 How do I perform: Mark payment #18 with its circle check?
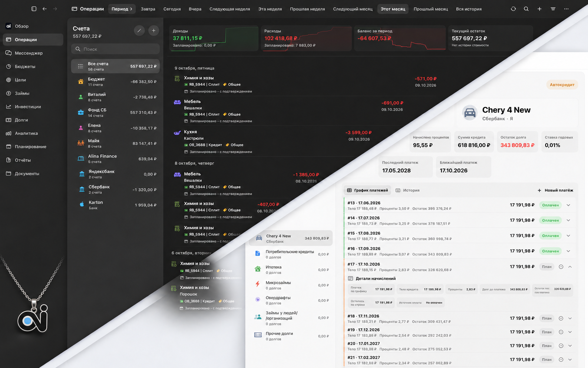tap(561, 318)
